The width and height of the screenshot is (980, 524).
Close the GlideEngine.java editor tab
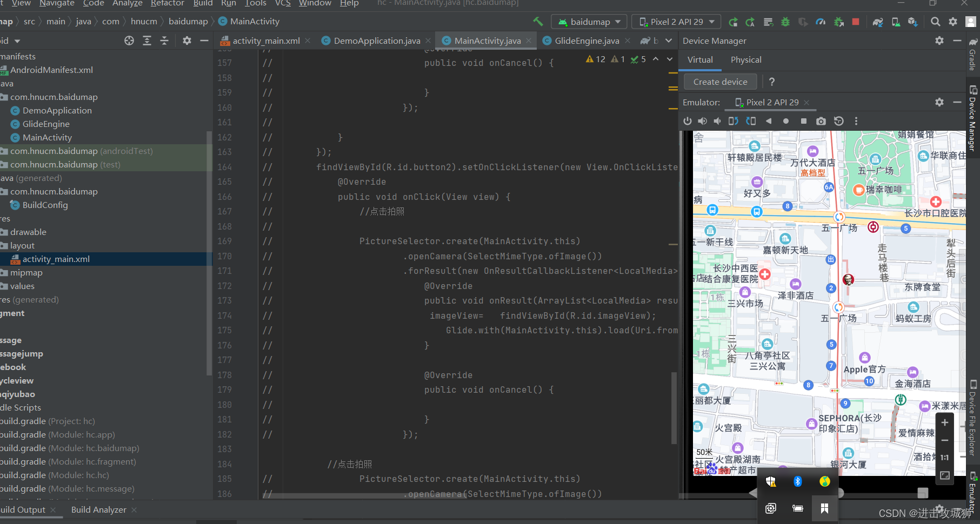pyautogui.click(x=628, y=41)
